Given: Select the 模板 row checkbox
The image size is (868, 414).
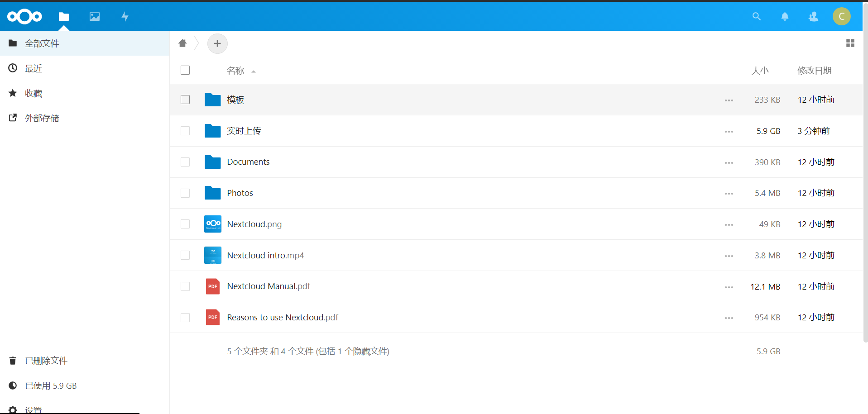Looking at the screenshot, I should [x=185, y=100].
